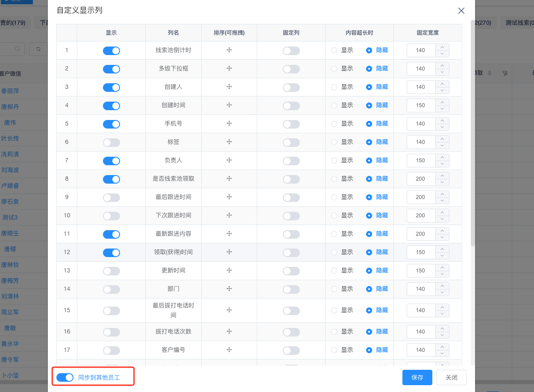This screenshot has height=392, width=534.
Task: Turn off 同步到其他员工 switch
Action: click(x=65, y=377)
